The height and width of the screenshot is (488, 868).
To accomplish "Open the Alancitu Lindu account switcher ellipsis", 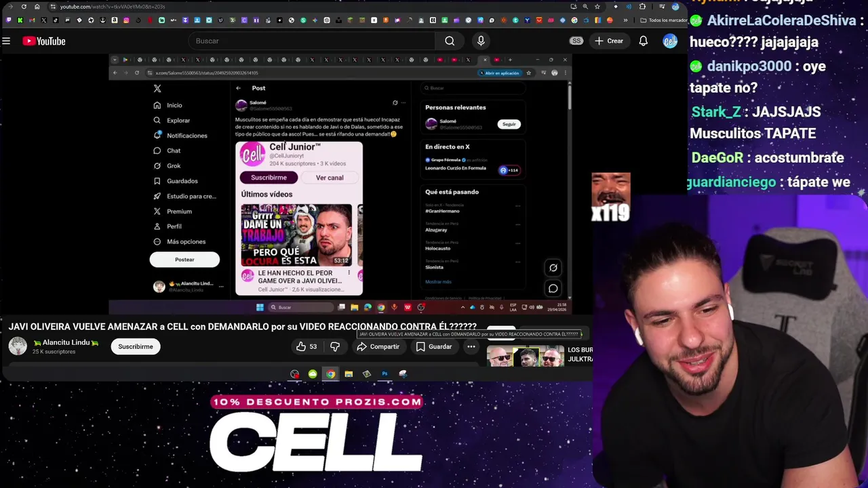I will coord(221,286).
